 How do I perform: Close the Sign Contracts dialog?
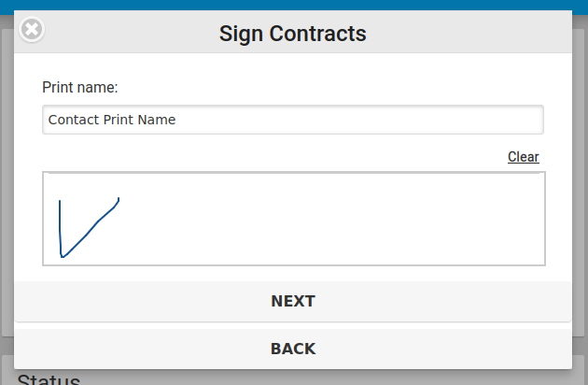click(x=32, y=30)
